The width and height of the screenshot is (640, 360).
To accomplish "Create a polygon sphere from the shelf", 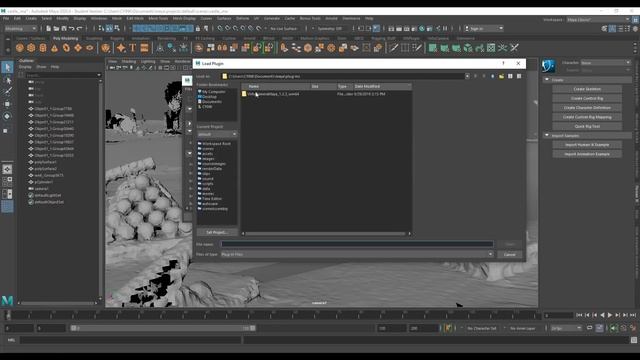I will [20, 48].
